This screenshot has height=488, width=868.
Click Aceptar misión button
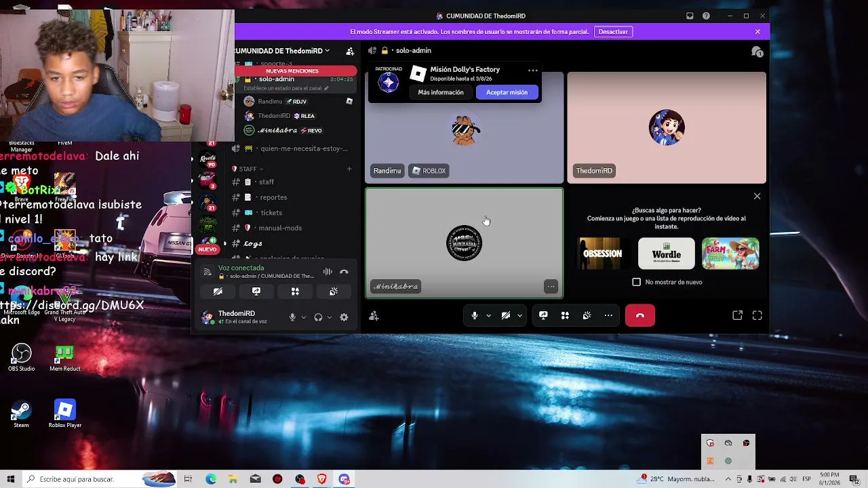click(x=507, y=92)
